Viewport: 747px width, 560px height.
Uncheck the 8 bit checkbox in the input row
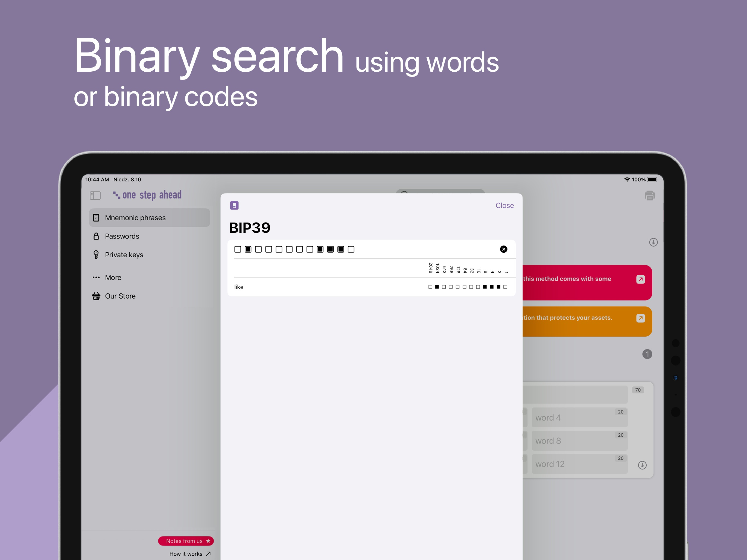coord(320,249)
